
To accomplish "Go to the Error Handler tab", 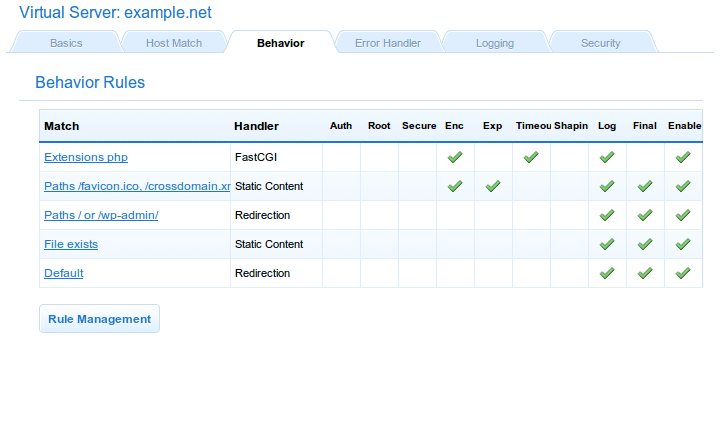I will [387, 43].
